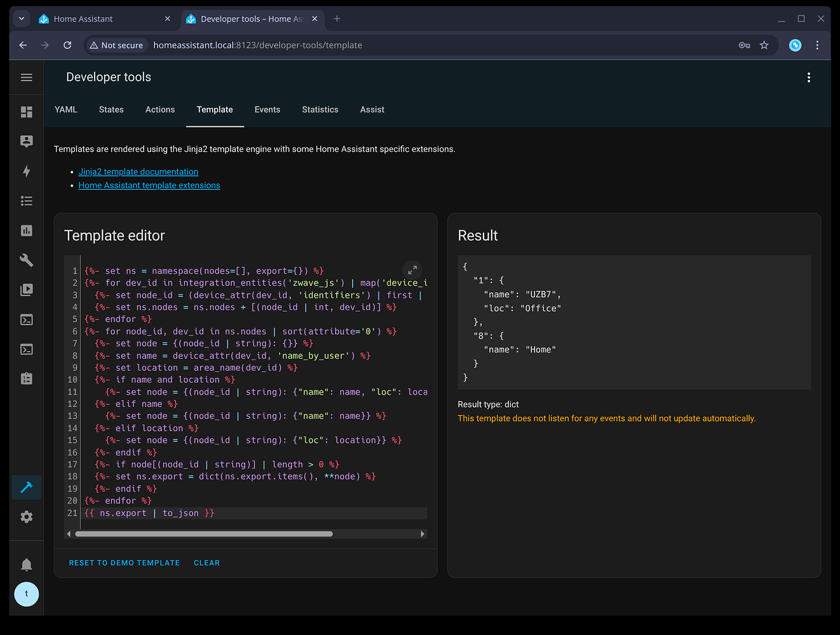
Task: Open the hamburger sidebar menu
Action: [x=26, y=77]
